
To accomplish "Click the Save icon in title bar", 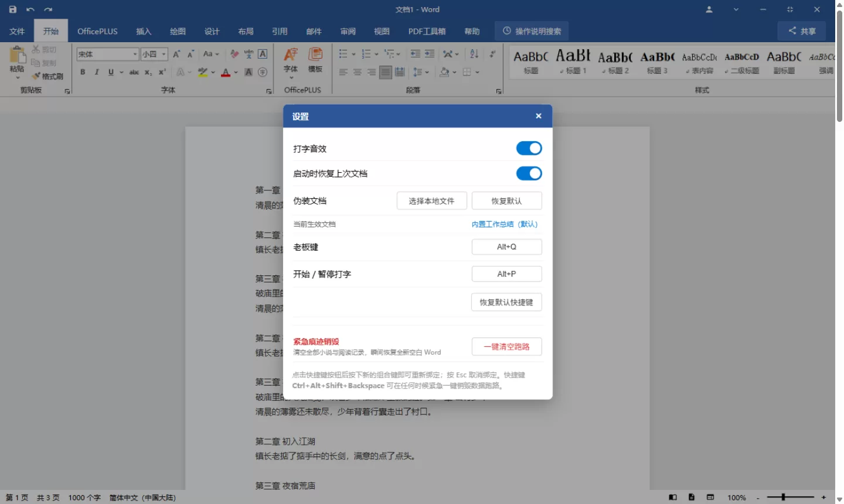I will pos(13,9).
